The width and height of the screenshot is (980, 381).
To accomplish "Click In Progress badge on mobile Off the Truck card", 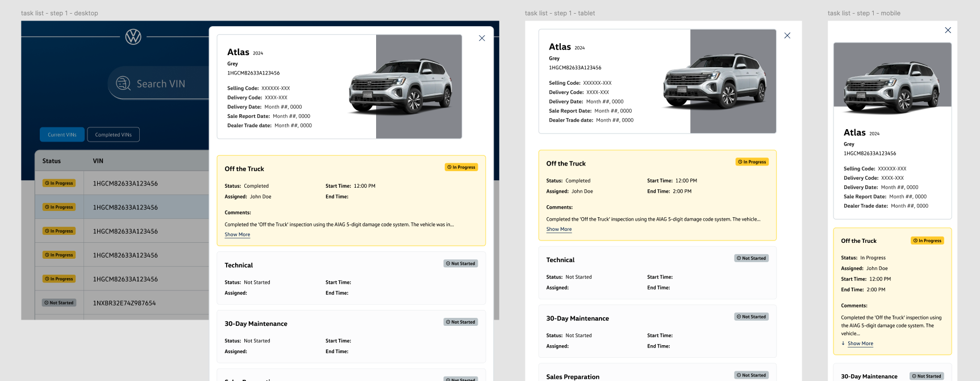I will click(x=928, y=241).
